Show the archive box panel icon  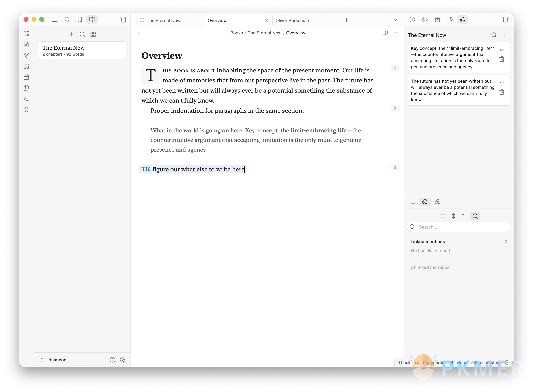coord(437,20)
